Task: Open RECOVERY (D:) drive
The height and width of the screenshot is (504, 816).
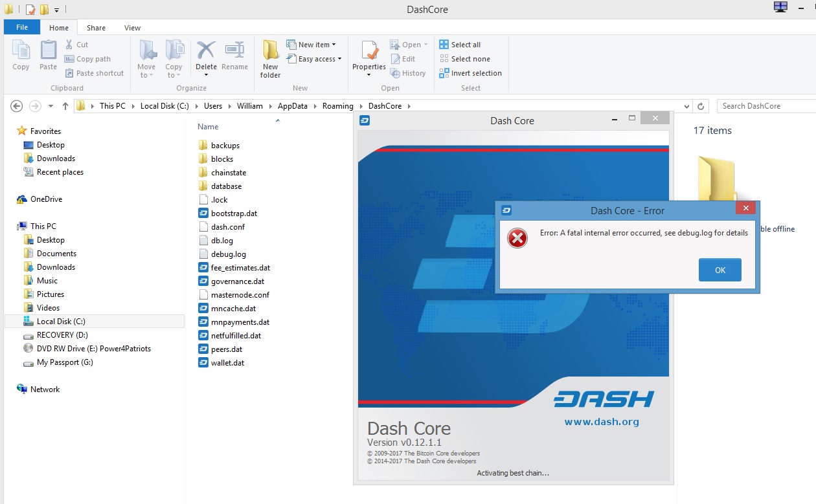Action: coord(62,335)
